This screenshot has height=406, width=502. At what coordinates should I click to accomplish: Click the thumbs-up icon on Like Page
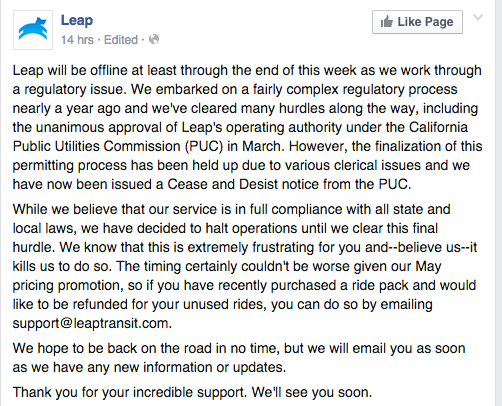(x=387, y=22)
